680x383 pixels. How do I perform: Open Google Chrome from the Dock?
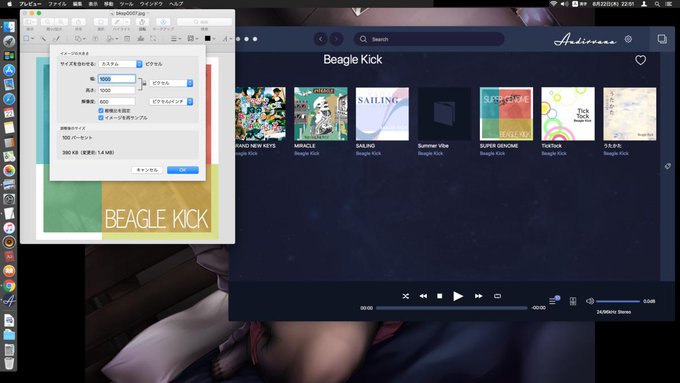pos(9,285)
